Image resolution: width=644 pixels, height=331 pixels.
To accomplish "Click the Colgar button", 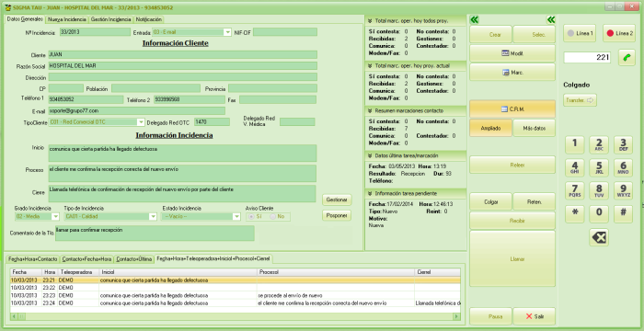I will click(x=490, y=201).
